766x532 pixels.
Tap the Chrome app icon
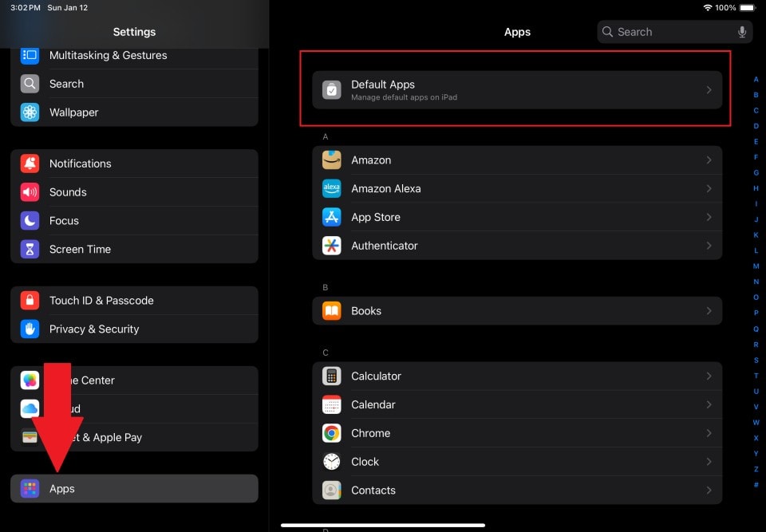click(331, 433)
